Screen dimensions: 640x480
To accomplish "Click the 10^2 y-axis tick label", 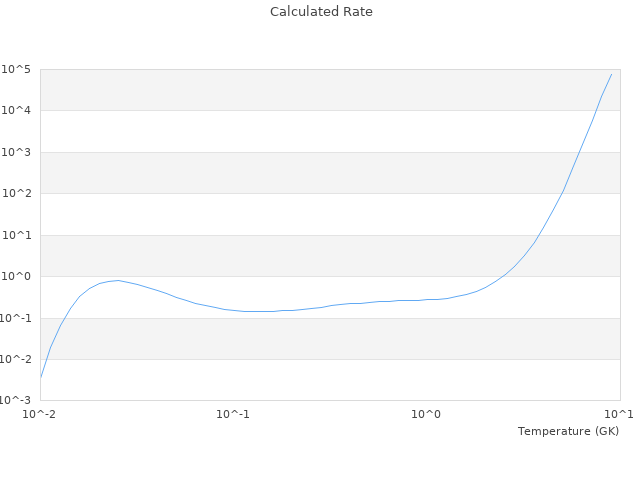I will [x=16, y=194].
